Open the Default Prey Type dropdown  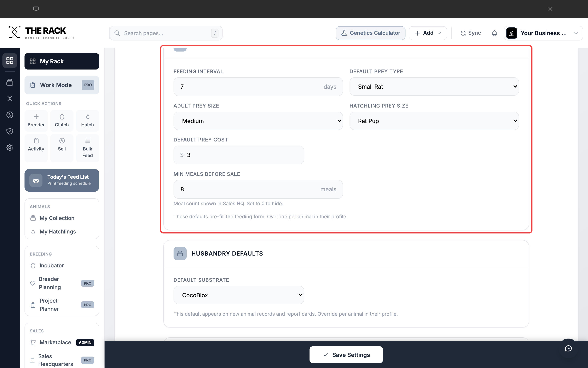click(x=434, y=87)
